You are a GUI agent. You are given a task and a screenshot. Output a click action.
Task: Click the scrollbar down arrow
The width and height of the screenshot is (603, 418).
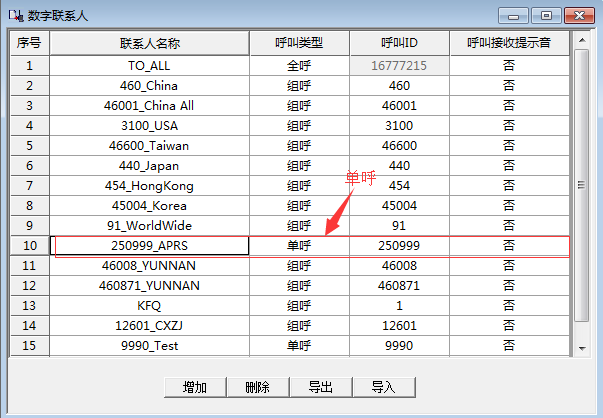click(x=582, y=347)
